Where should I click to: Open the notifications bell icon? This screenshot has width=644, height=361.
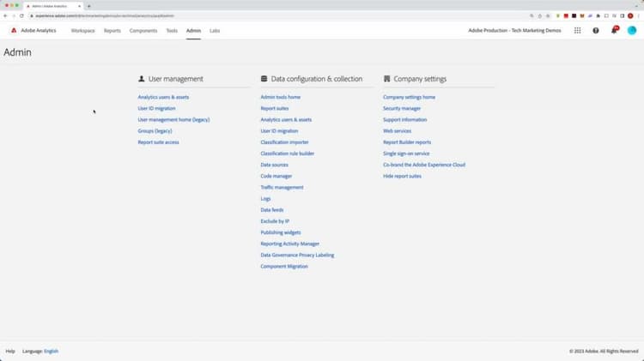(614, 30)
